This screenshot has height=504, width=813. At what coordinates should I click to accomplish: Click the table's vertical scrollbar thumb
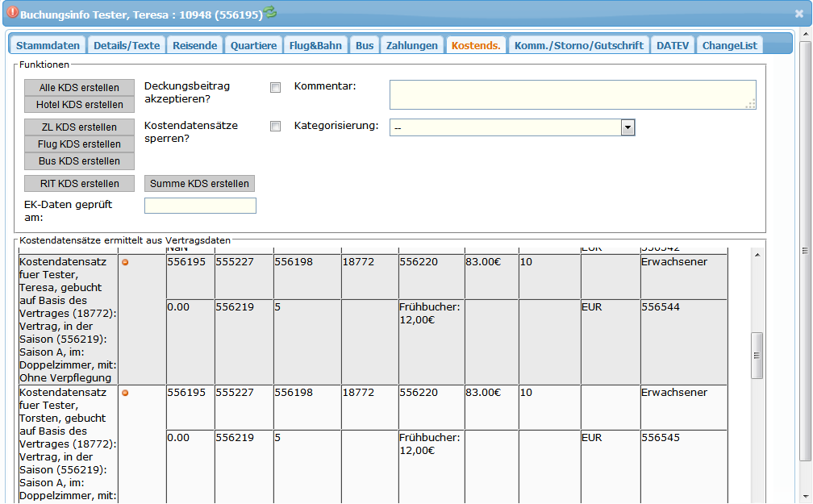click(757, 355)
